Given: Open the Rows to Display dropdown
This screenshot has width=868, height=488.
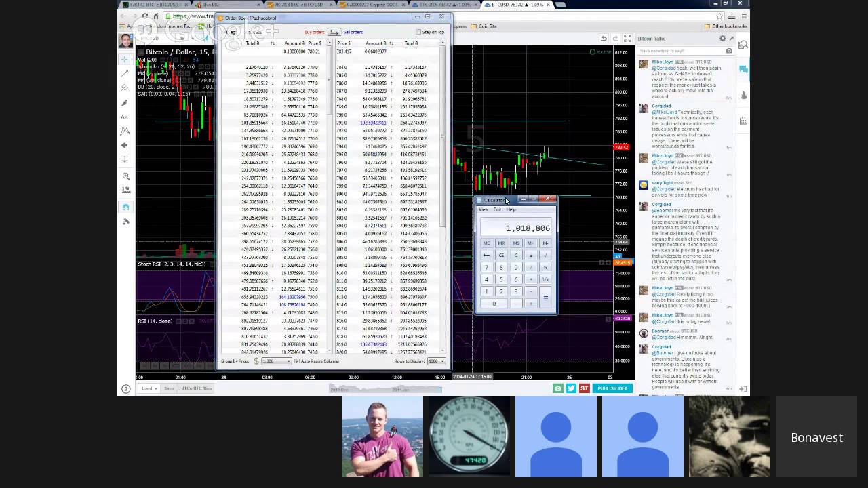Looking at the screenshot, I should tap(436, 361).
